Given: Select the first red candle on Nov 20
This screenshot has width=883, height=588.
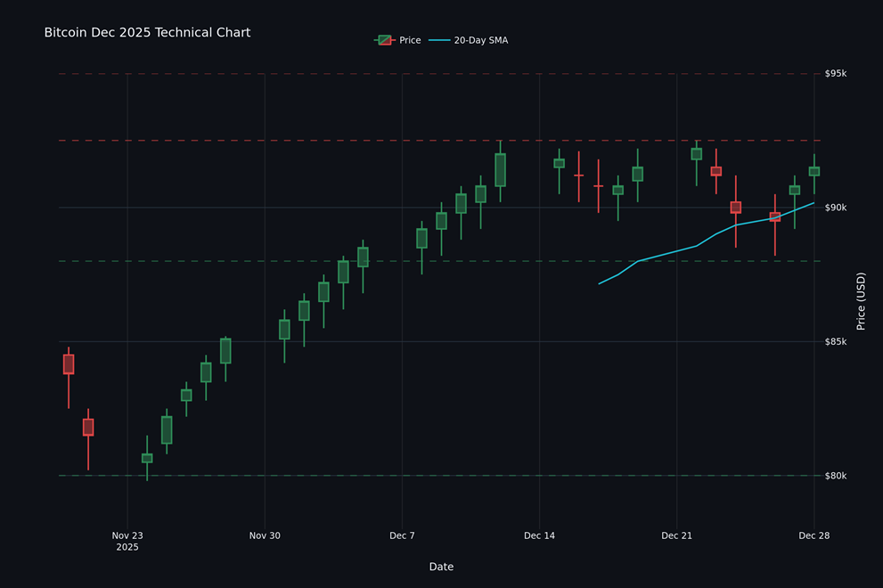Looking at the screenshot, I should (x=69, y=363).
